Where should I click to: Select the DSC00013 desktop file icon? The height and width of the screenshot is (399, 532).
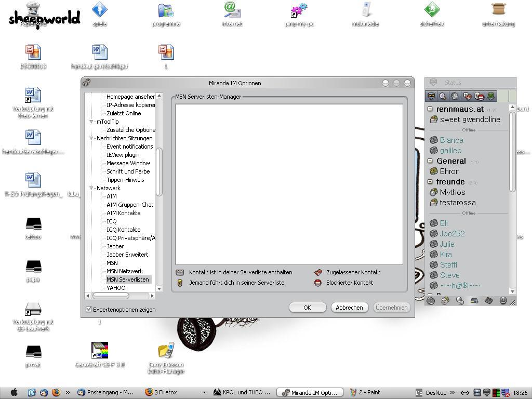(x=33, y=57)
